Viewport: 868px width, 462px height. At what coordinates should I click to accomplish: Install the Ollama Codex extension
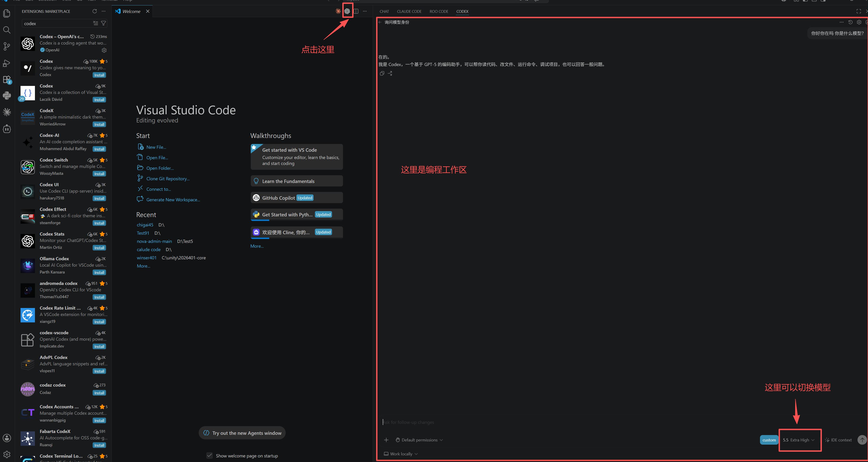[x=99, y=273]
